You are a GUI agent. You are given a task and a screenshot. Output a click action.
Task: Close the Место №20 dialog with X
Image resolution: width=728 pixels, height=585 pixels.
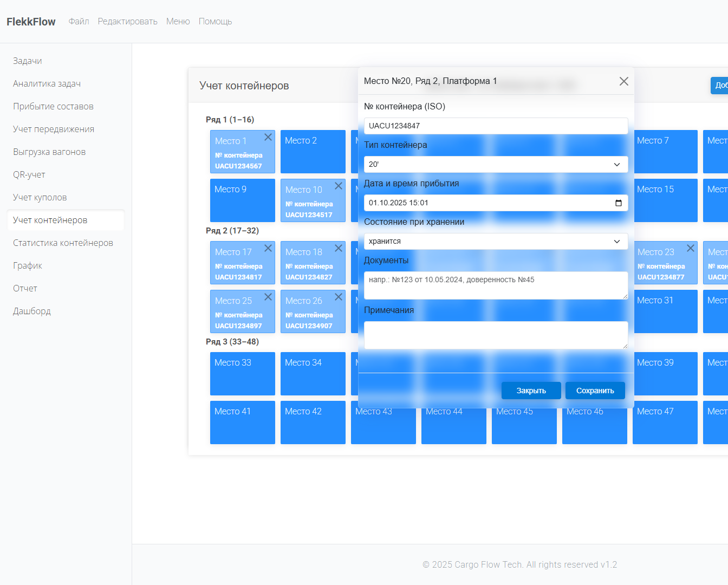[x=624, y=81]
